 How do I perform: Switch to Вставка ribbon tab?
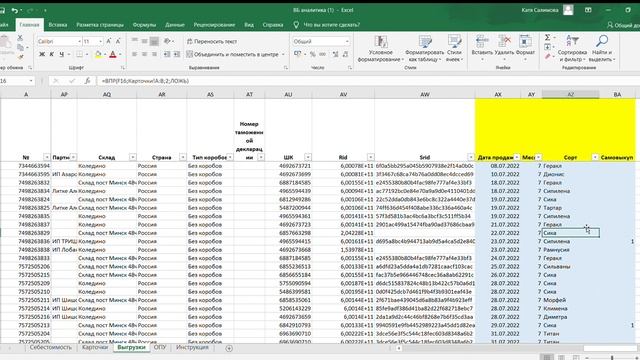click(58, 25)
